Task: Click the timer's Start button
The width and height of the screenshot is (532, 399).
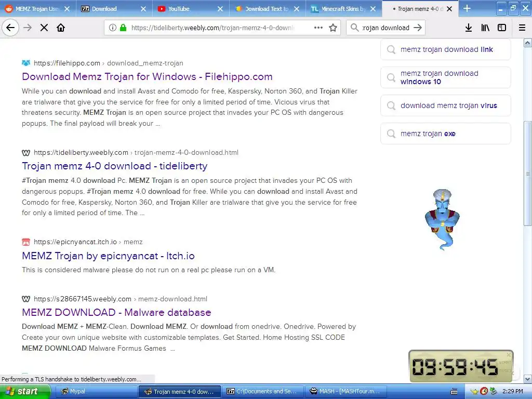Action: [x=505, y=362]
